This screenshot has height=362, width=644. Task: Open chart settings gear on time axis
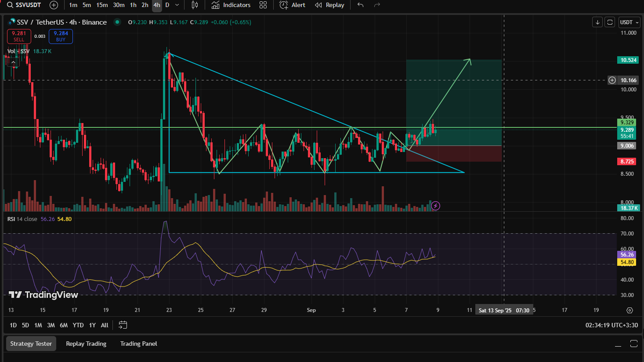tap(630, 310)
